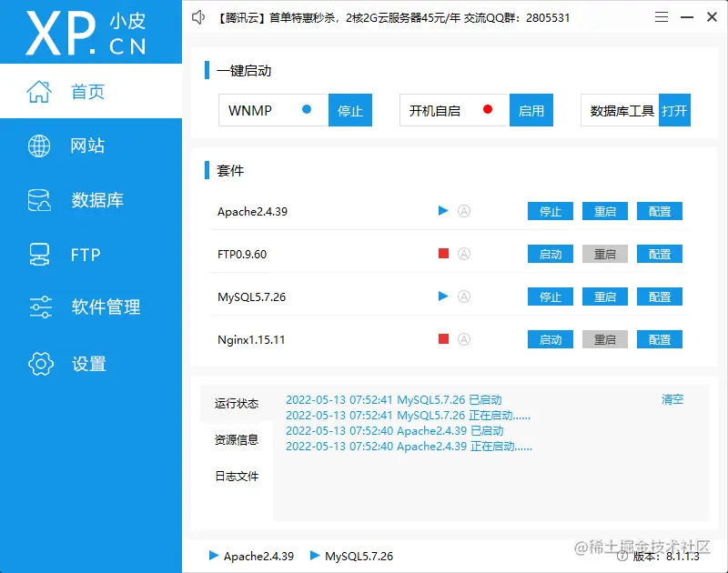Click the FTP server icon
This screenshot has height=573, width=728.
click(39, 255)
